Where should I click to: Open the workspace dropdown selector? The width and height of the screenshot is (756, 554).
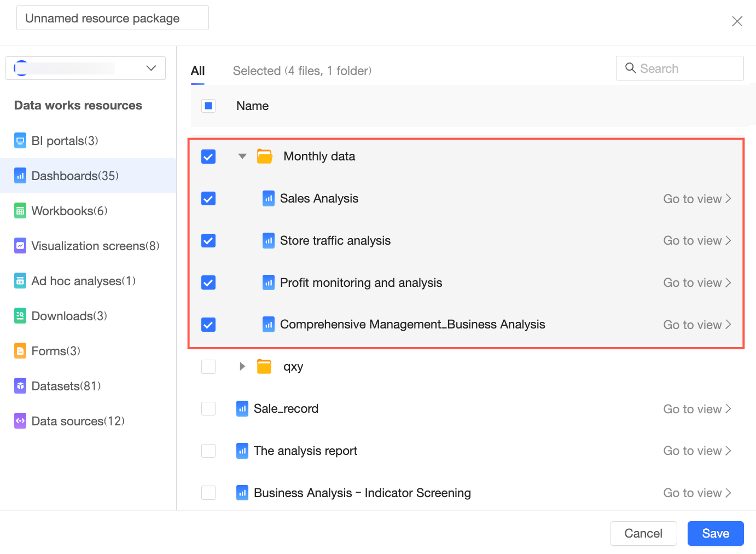pos(85,68)
